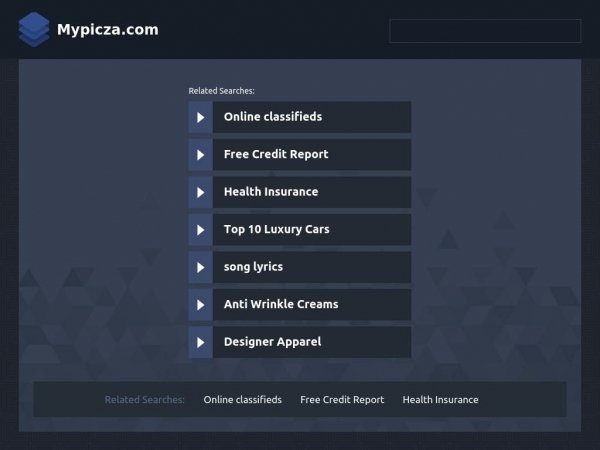Click Online classifieds in the bottom bar
The width and height of the screenshot is (600, 450).
click(242, 400)
